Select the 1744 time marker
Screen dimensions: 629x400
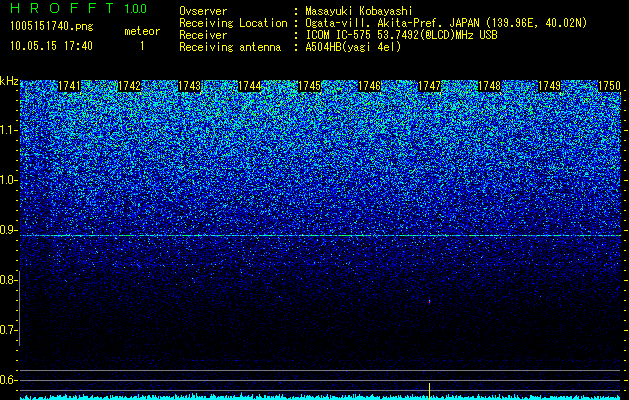tap(250, 86)
